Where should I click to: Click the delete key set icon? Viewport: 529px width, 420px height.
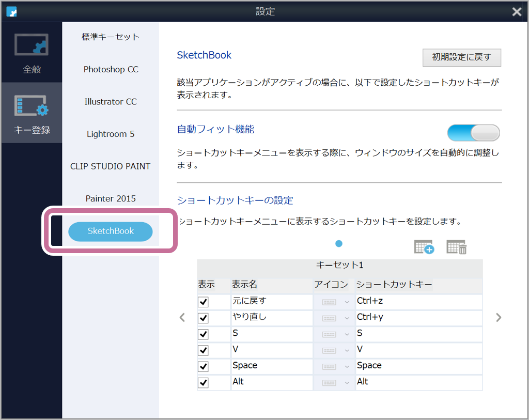click(x=457, y=247)
